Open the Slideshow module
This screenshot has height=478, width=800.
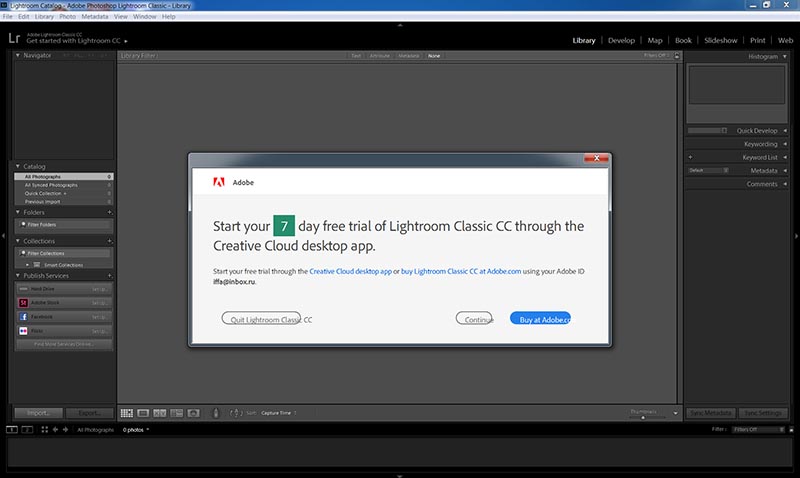(720, 40)
